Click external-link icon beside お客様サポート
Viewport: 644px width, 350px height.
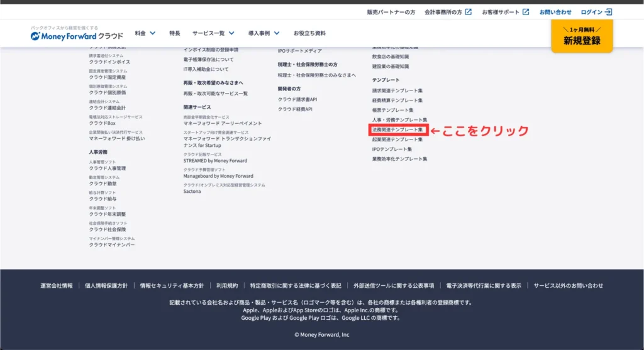tap(526, 12)
